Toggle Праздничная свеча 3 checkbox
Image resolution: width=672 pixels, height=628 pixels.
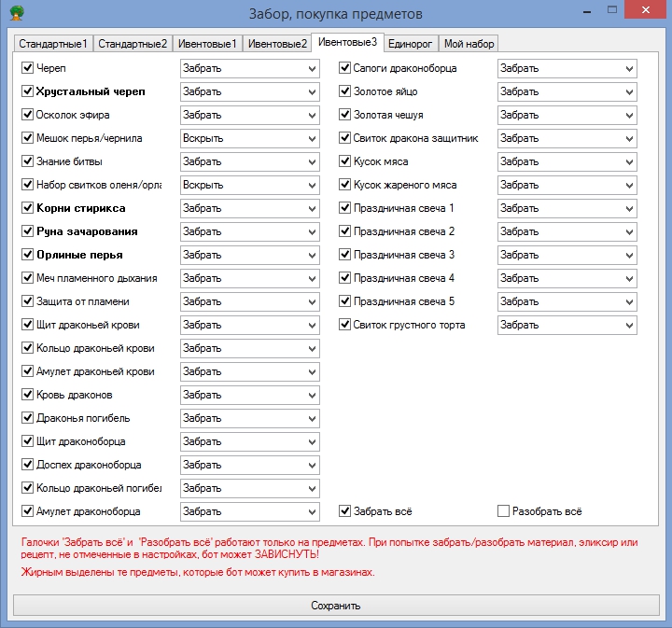click(x=344, y=255)
